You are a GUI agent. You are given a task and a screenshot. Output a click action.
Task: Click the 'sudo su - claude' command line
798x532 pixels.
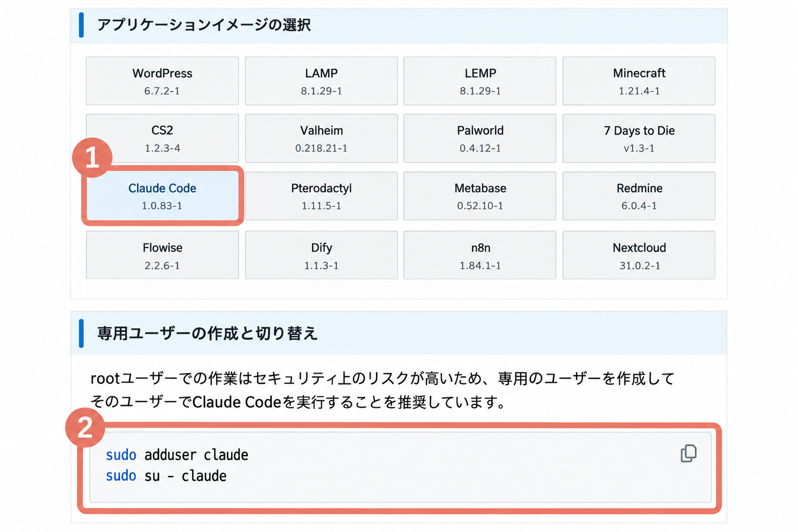[x=166, y=476]
